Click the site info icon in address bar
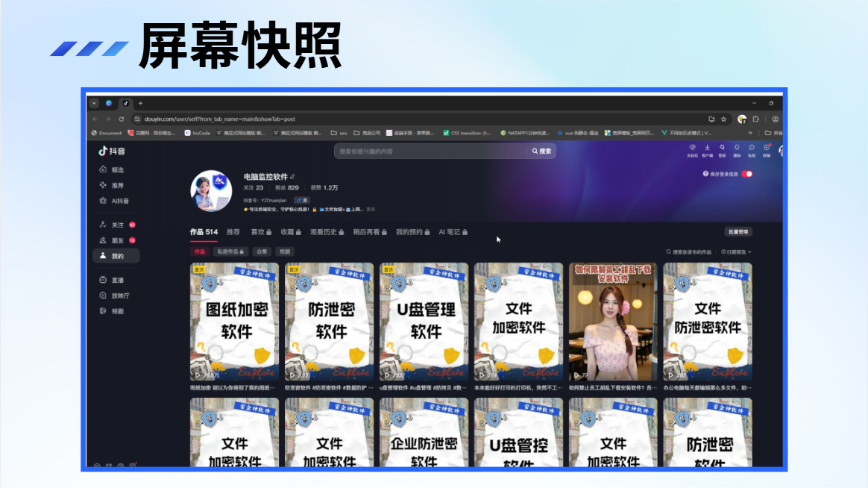This screenshot has width=868, height=488. point(136,119)
